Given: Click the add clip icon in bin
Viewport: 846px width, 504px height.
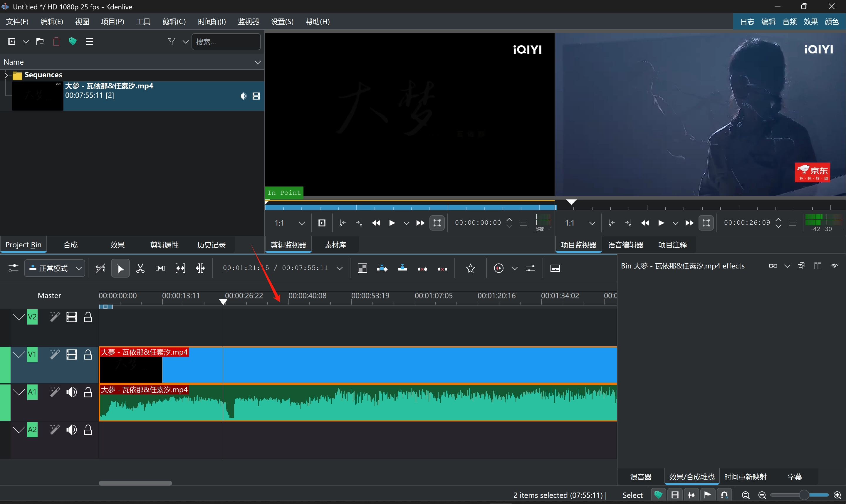Looking at the screenshot, I should tap(11, 41).
